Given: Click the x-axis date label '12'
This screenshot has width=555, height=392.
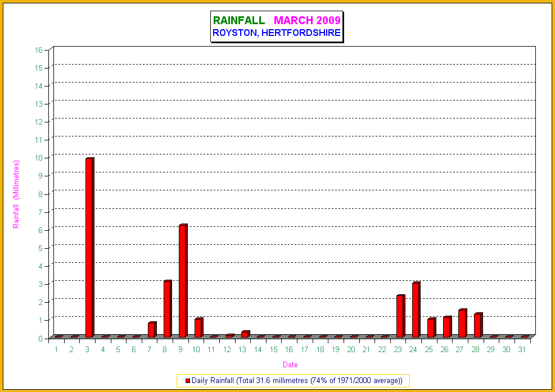Looking at the screenshot, I should pyautogui.click(x=227, y=349).
